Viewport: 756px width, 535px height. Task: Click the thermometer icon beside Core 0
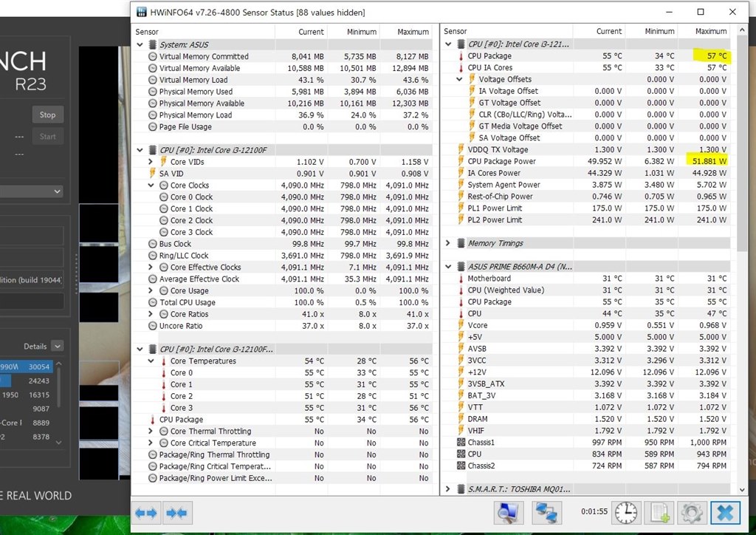(x=164, y=373)
